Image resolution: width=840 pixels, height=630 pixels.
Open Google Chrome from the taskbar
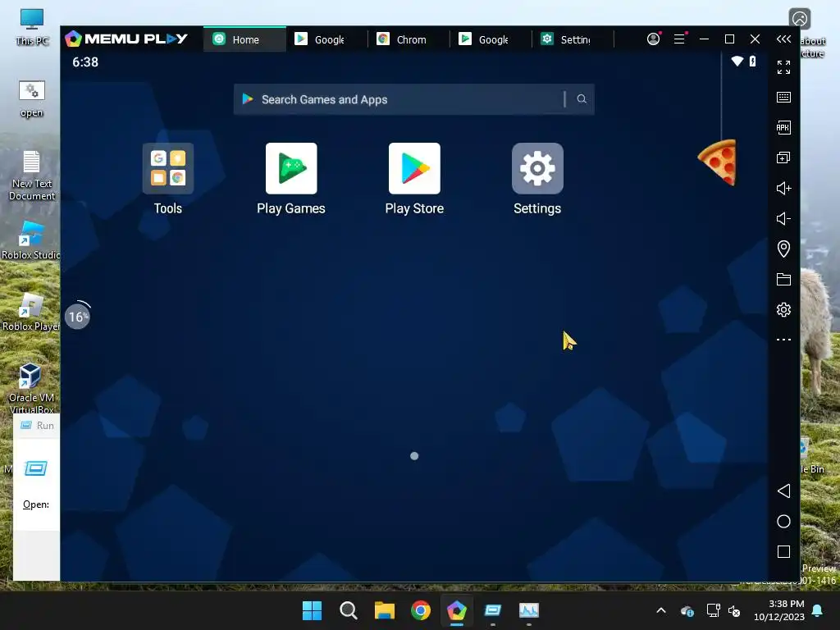pyautogui.click(x=421, y=610)
